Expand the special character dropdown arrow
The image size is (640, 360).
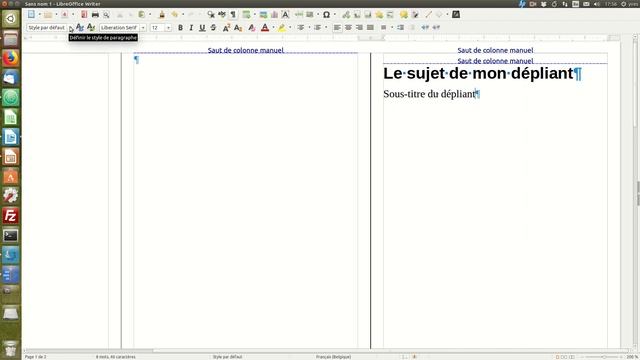coord(335,15)
